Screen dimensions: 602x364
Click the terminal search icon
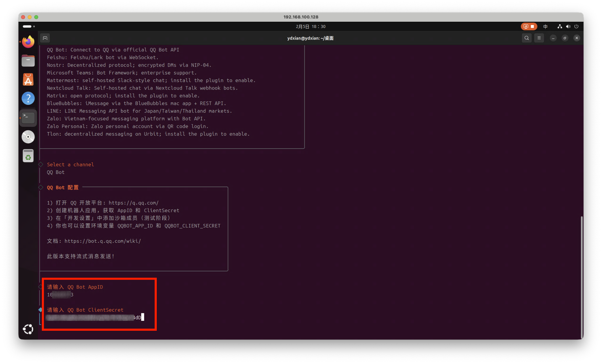[527, 38]
